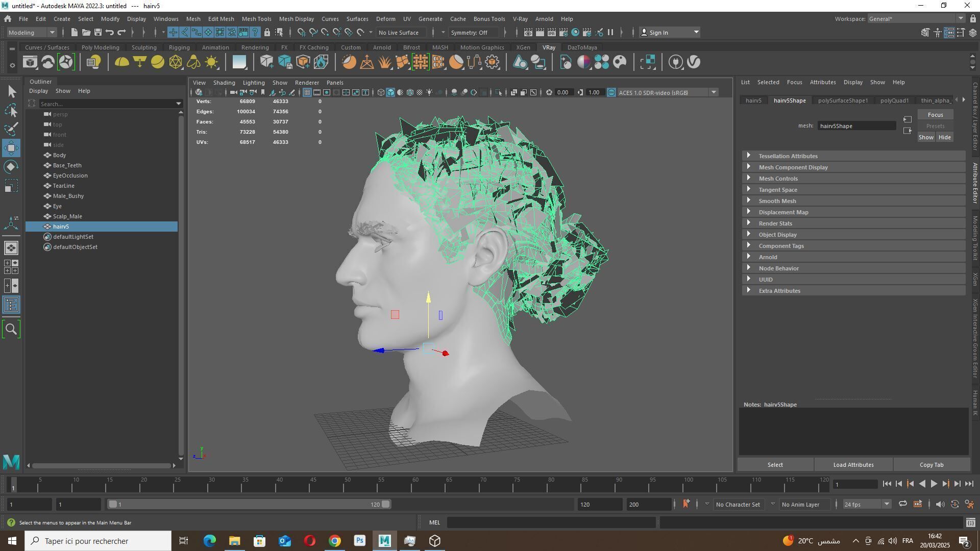
Task: Expand the Arnold attributes section
Action: [854, 257]
